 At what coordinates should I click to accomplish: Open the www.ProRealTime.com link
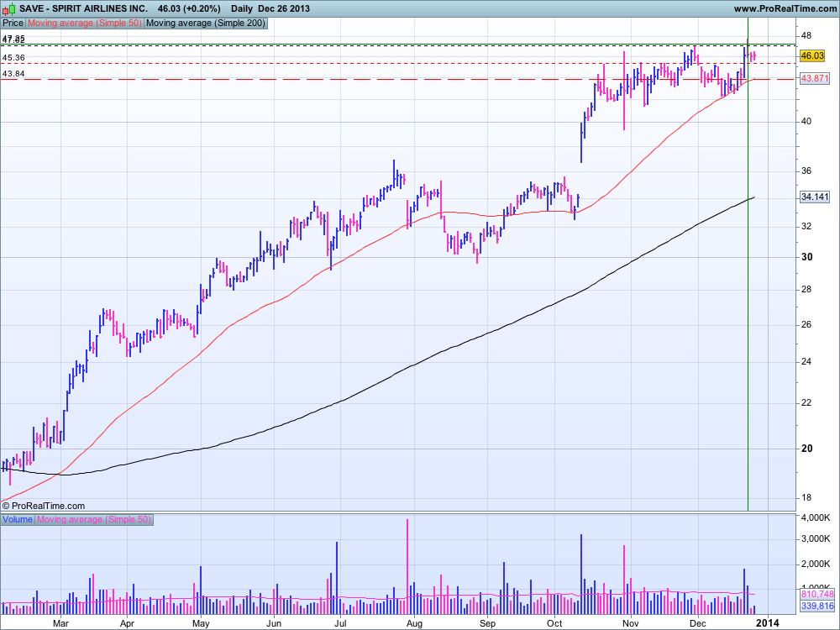[x=785, y=8]
